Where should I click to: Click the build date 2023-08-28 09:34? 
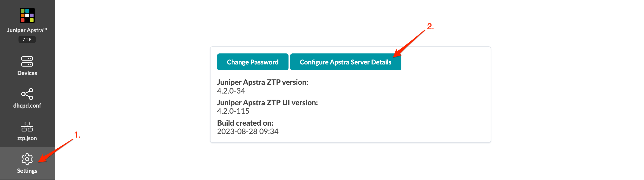248,131
